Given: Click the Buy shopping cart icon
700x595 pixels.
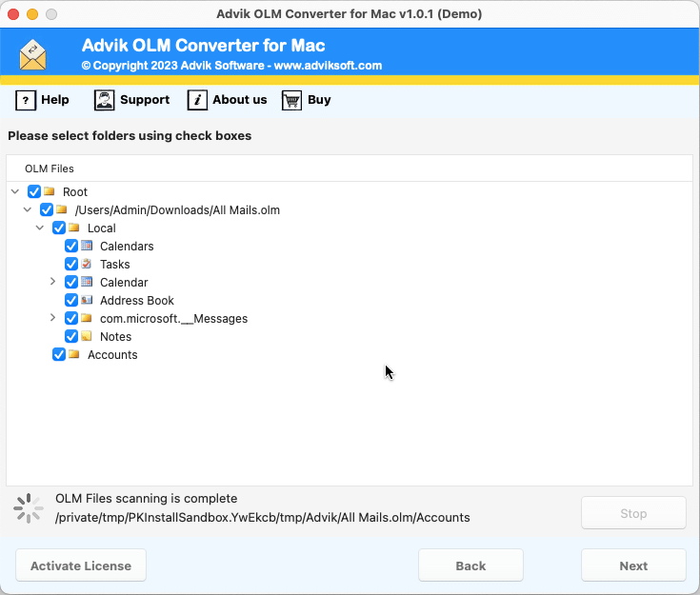Looking at the screenshot, I should 291,100.
